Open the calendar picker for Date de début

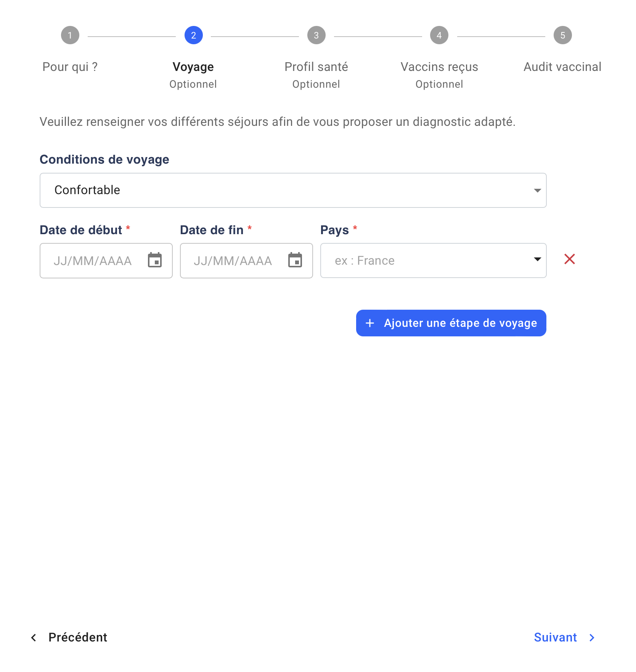click(x=155, y=260)
